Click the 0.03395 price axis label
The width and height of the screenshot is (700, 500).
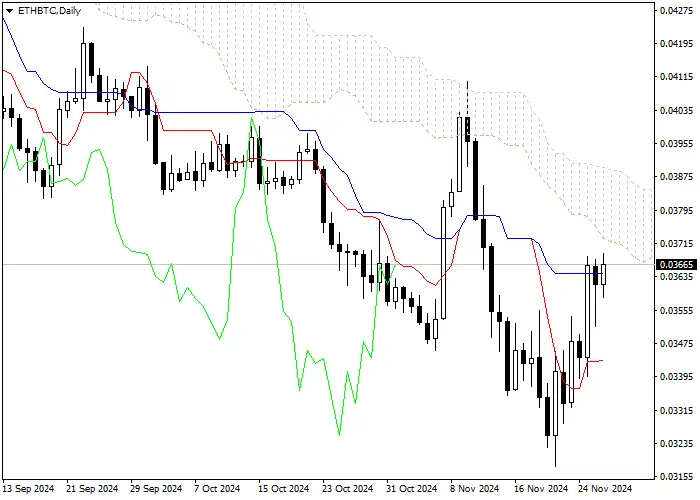click(677, 377)
